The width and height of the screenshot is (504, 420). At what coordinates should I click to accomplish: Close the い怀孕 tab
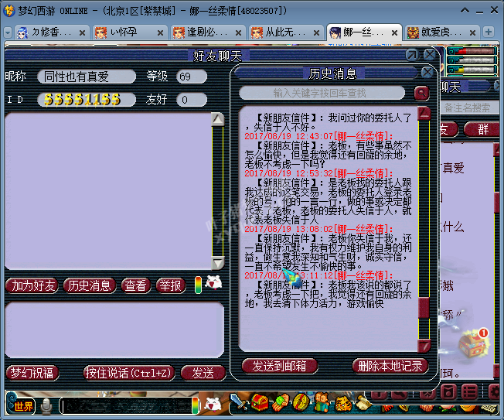(160, 32)
